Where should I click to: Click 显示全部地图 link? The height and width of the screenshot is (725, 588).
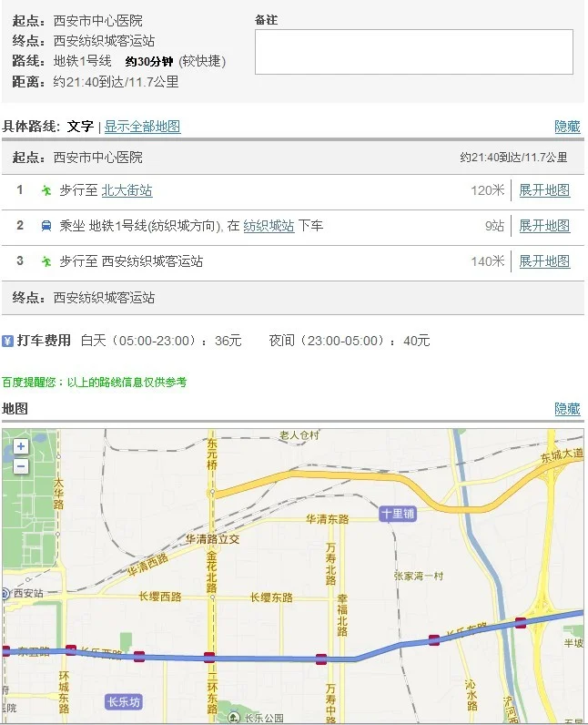pos(142,127)
